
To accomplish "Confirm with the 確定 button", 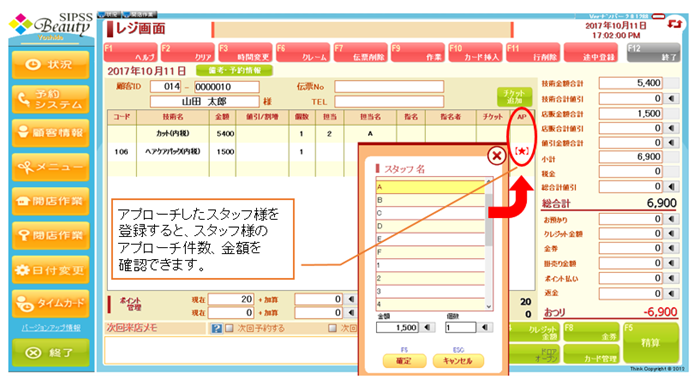I will 404,361.
